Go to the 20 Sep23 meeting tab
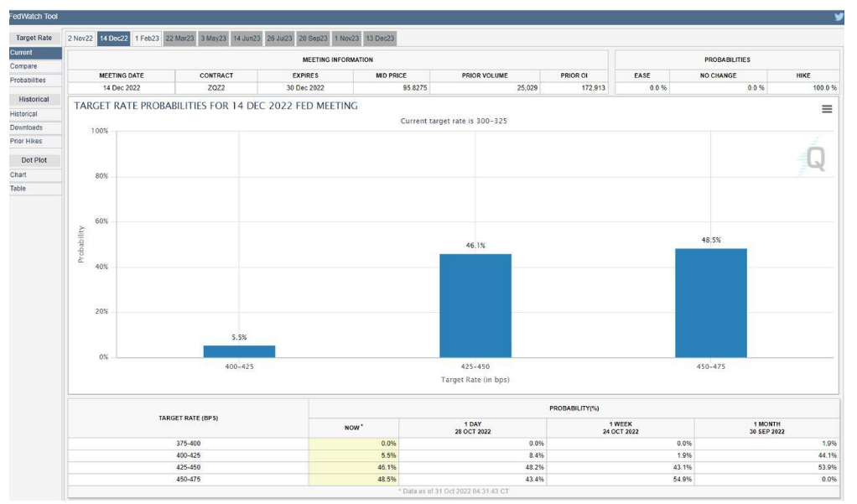 coord(313,39)
